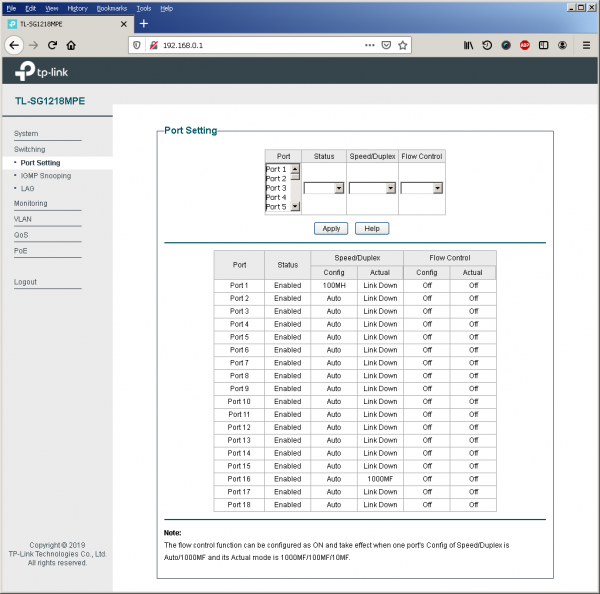Select Port 3 in the port list
Screen dimensions: 600x594
pos(276,188)
